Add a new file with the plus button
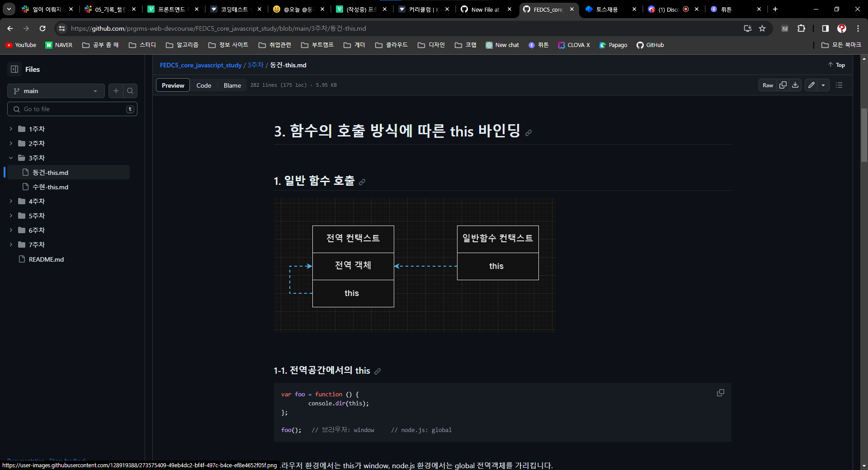This screenshot has height=470, width=868. (x=116, y=91)
